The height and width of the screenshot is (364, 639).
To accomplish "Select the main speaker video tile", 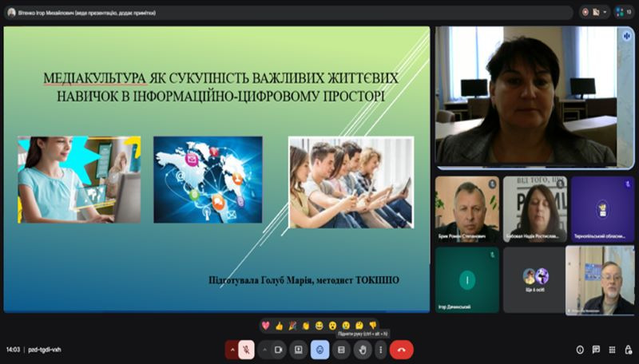I will [x=534, y=97].
